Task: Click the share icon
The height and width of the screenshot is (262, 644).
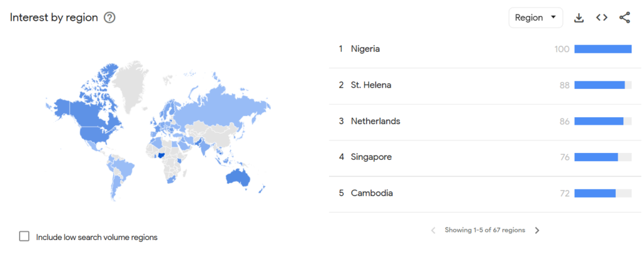Action: 625,18
